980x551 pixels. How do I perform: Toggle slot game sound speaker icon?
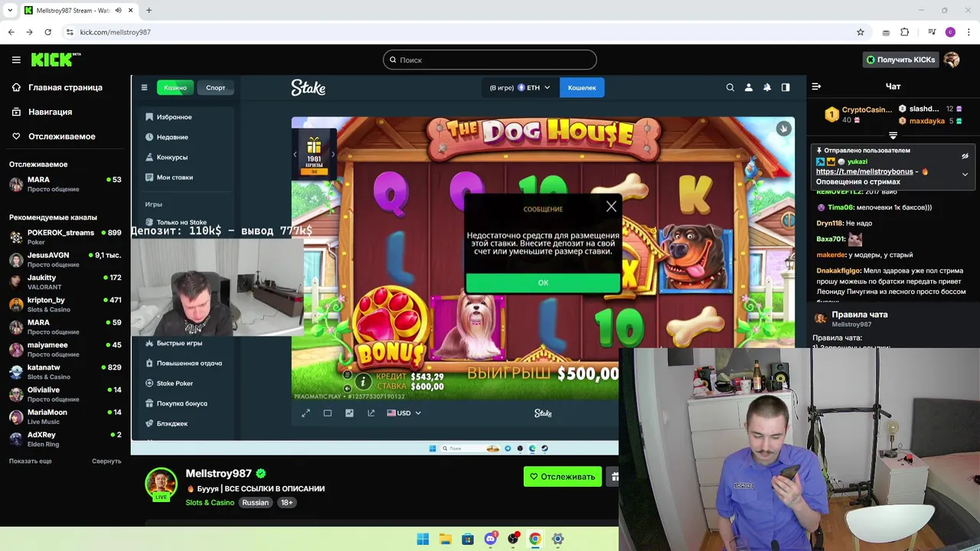(347, 388)
